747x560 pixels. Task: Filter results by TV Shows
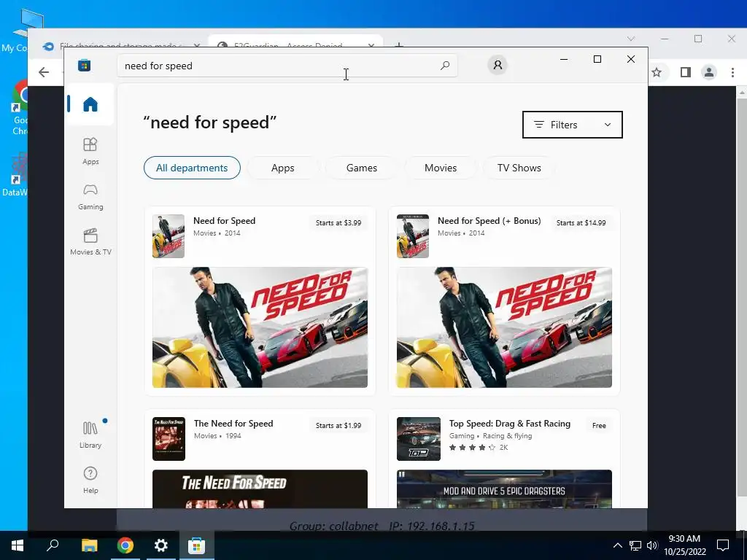[519, 168]
